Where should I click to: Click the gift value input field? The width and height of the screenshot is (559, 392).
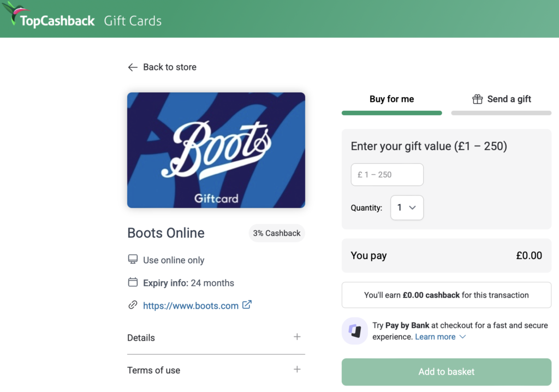387,175
